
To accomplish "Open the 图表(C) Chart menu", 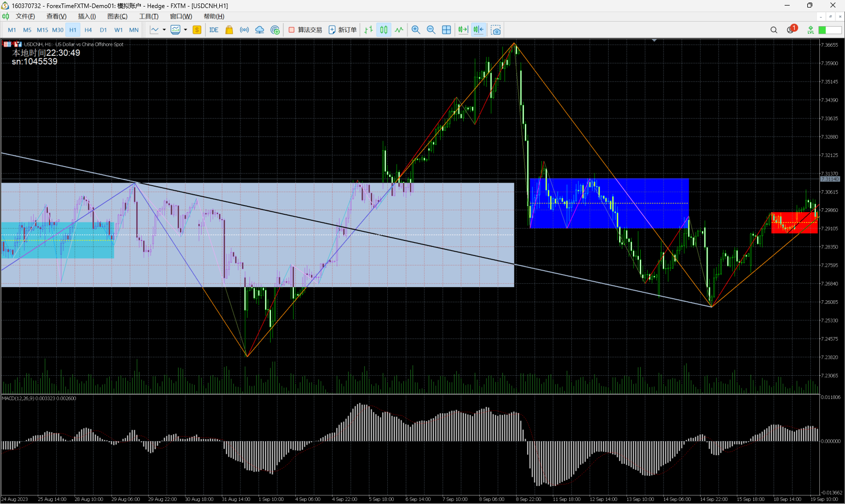I will click(117, 17).
